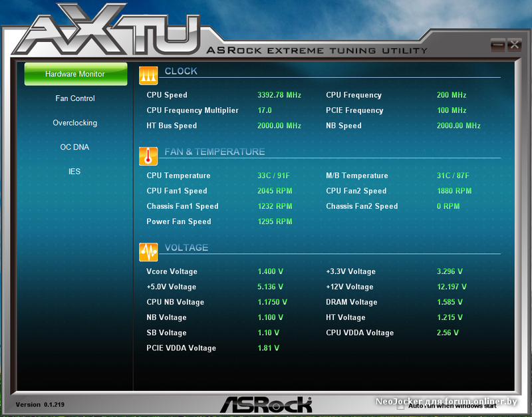Enable Auto run when windows start checkbox
532x417 pixels.
coord(401,406)
